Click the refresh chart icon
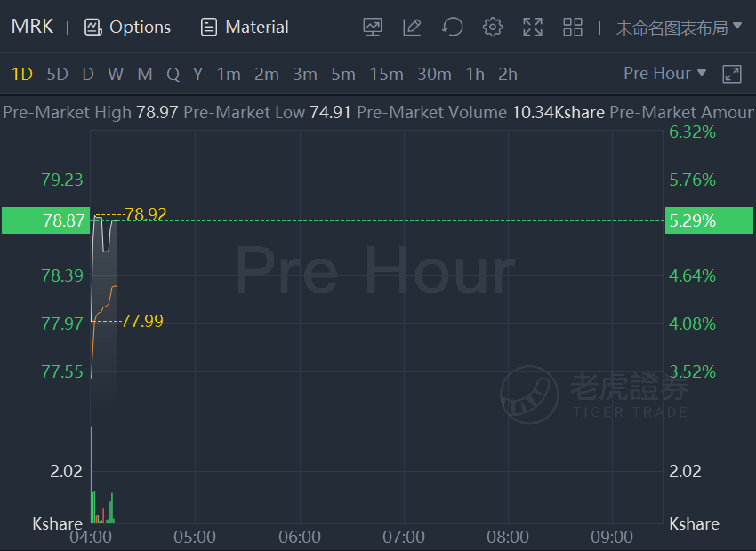The image size is (756, 551). point(452,27)
